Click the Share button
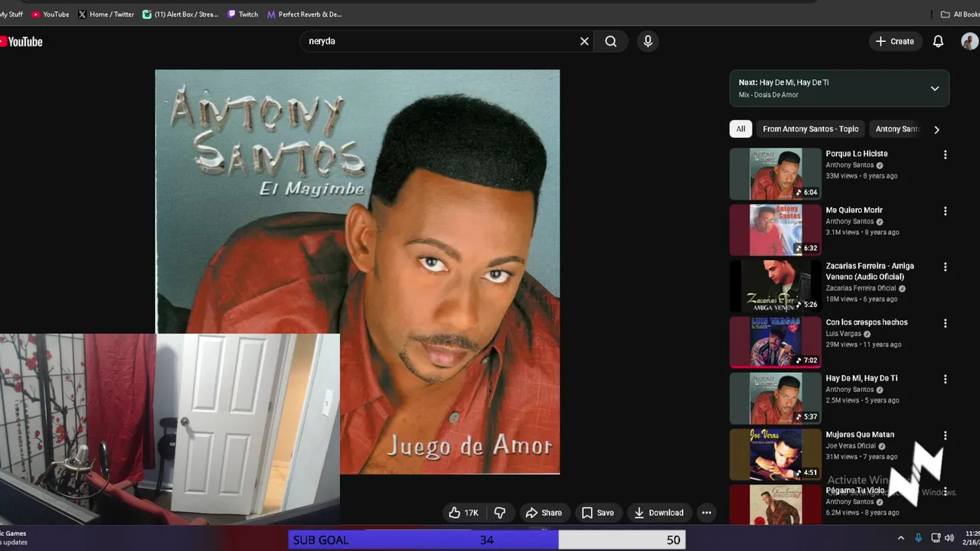Viewport: 980px width, 551px height. point(544,513)
